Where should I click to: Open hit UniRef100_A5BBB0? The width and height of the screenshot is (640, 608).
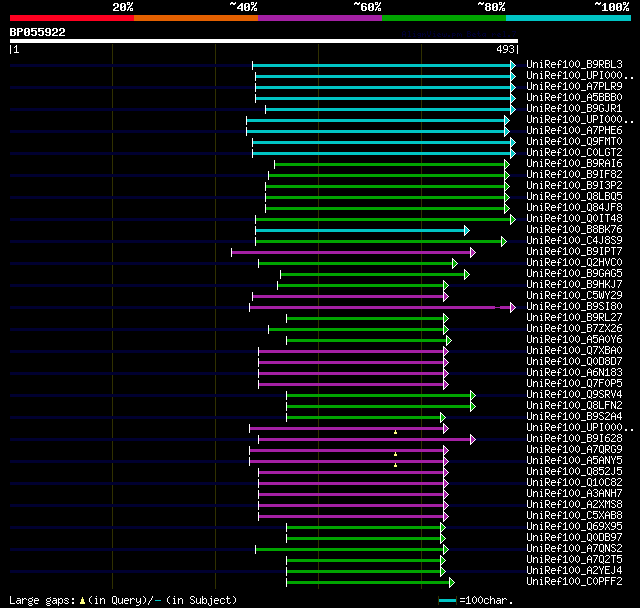point(574,98)
